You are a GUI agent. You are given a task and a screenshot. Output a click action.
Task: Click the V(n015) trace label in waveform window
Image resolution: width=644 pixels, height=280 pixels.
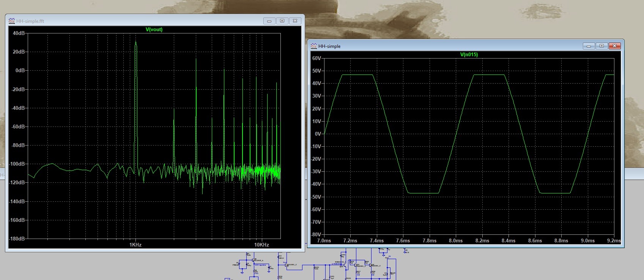coord(469,55)
